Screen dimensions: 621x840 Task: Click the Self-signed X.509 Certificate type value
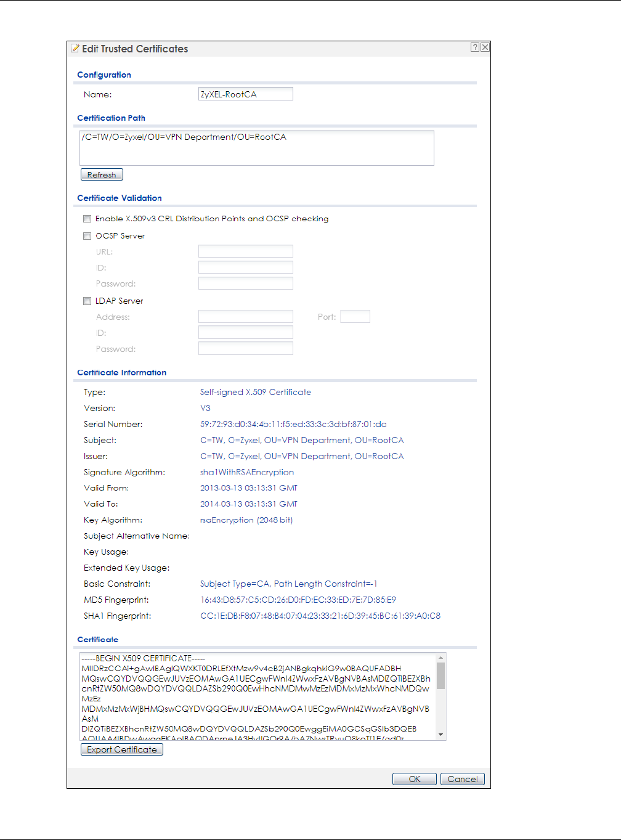pos(256,392)
